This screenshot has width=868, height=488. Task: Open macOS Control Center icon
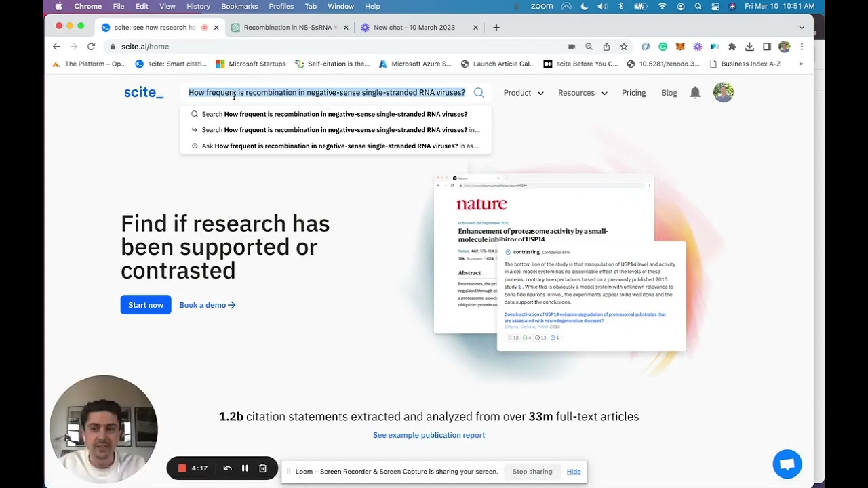click(715, 6)
